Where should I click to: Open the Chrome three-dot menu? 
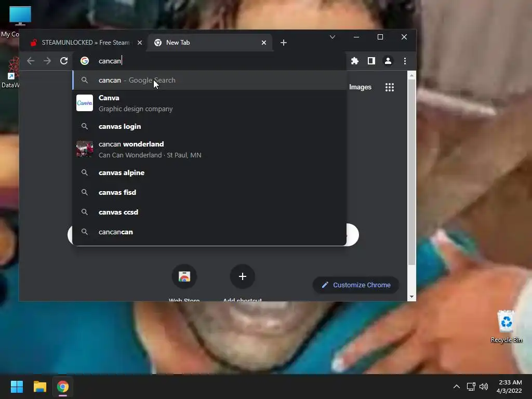point(405,61)
